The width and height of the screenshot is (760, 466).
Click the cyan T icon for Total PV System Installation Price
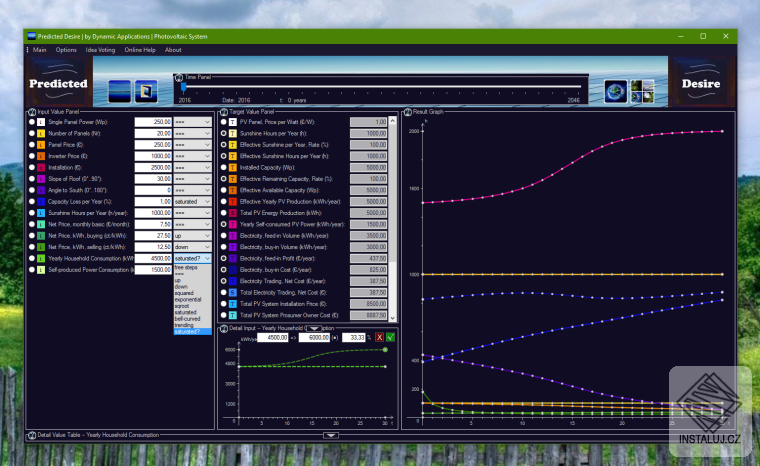click(x=233, y=304)
